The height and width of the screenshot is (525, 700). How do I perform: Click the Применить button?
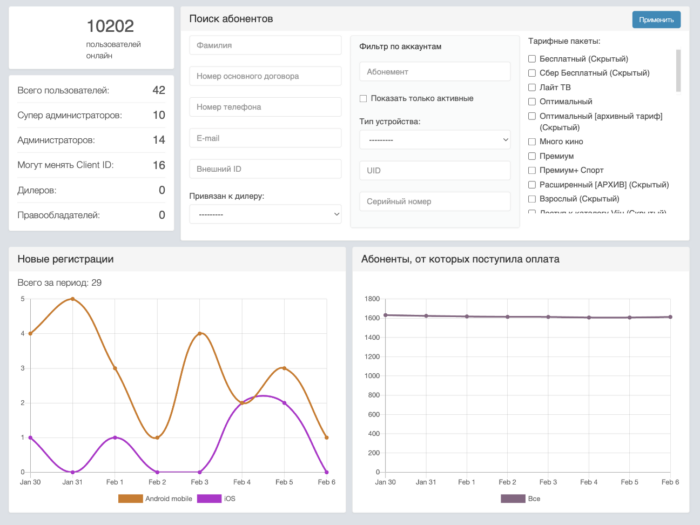pos(656,19)
